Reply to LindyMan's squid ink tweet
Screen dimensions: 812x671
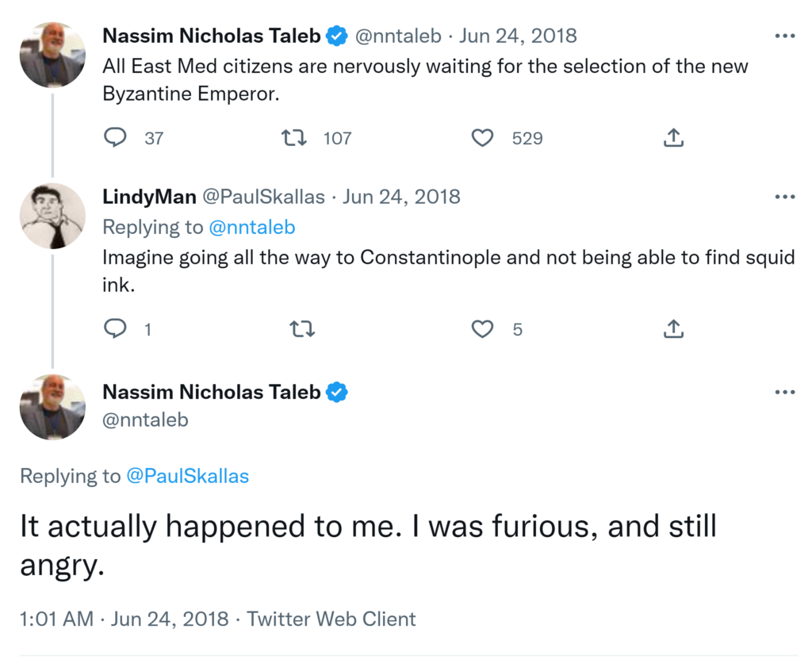pos(116,328)
